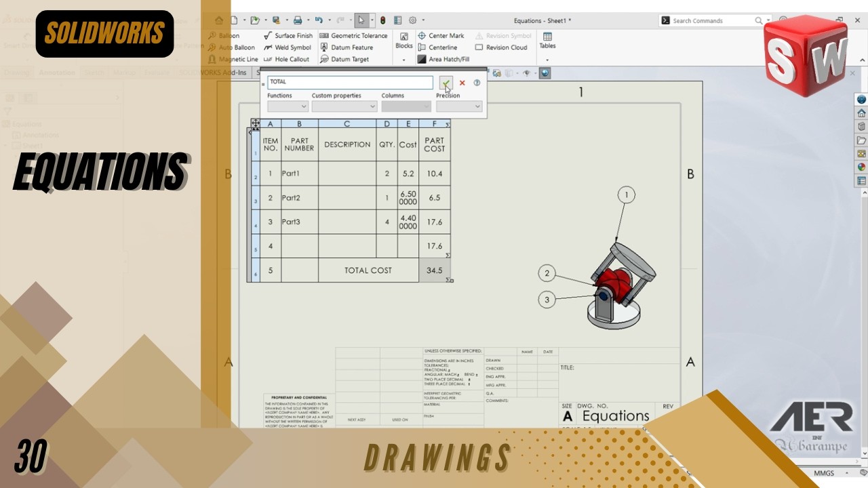The image size is (868, 488).
Task: Click the Undo arrow icon
Action: click(x=318, y=20)
